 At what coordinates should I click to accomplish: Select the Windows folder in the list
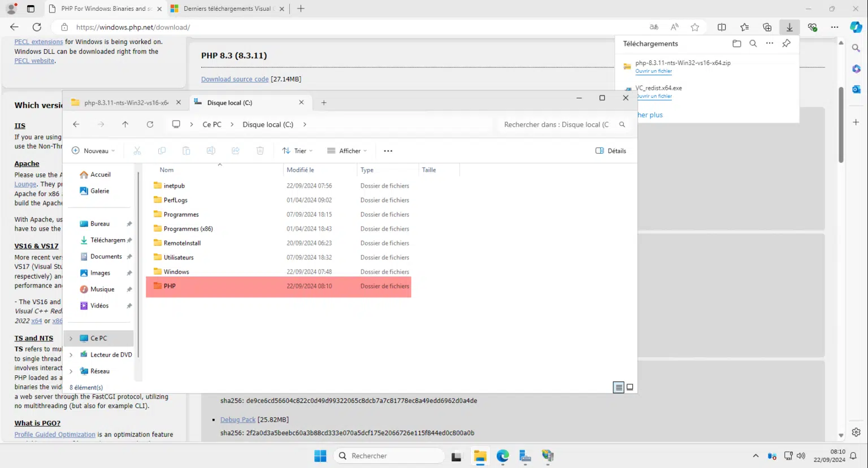point(176,272)
